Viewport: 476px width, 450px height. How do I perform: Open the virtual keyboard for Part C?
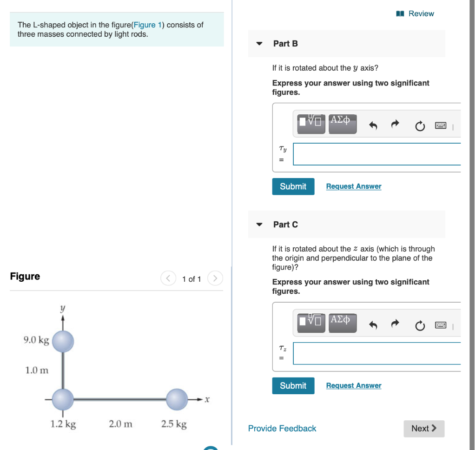tap(440, 324)
